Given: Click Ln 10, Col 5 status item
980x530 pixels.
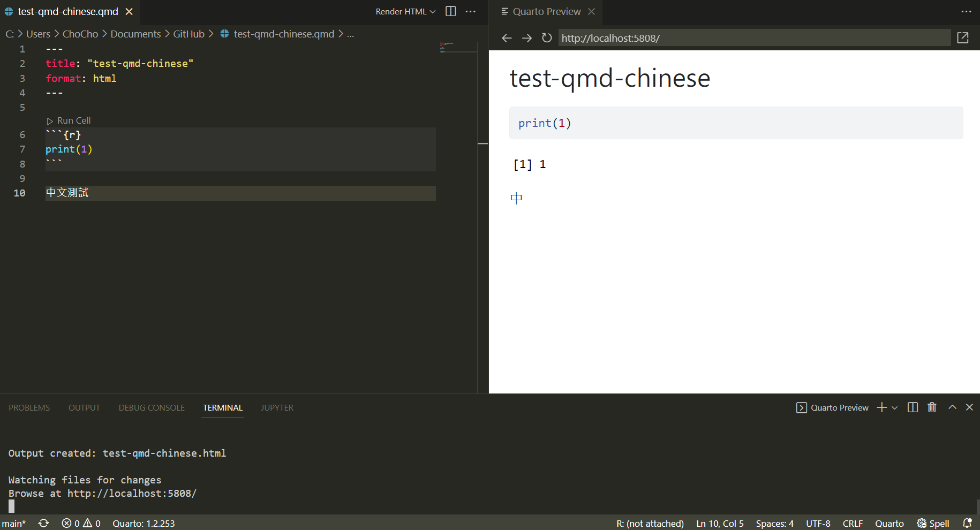Looking at the screenshot, I should coord(720,523).
